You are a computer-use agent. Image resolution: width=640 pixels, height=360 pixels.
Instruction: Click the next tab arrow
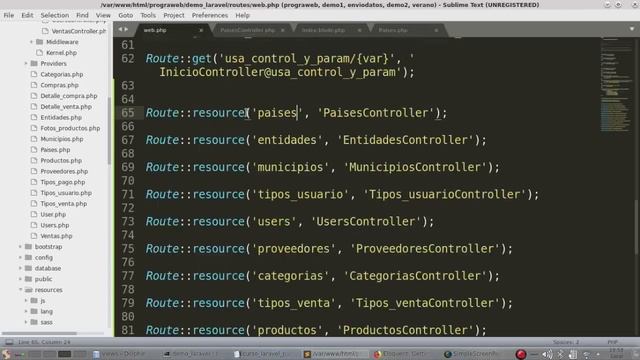(126, 29)
